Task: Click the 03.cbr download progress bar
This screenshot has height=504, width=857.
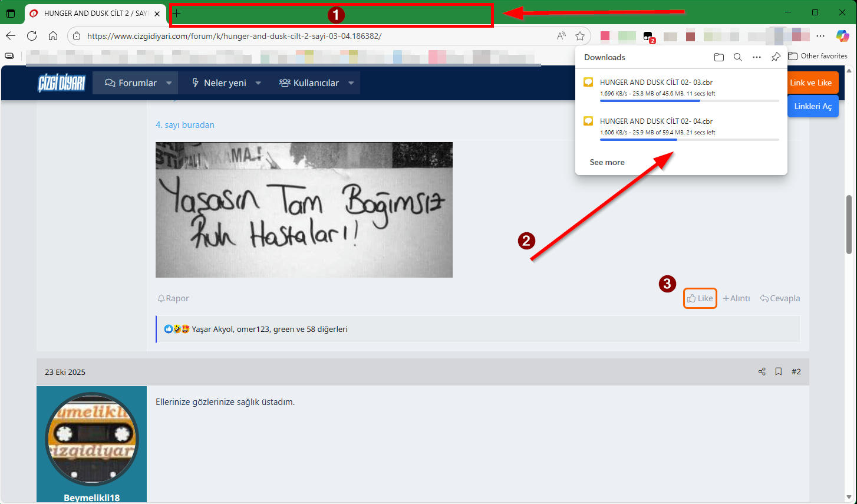Action: click(688, 101)
